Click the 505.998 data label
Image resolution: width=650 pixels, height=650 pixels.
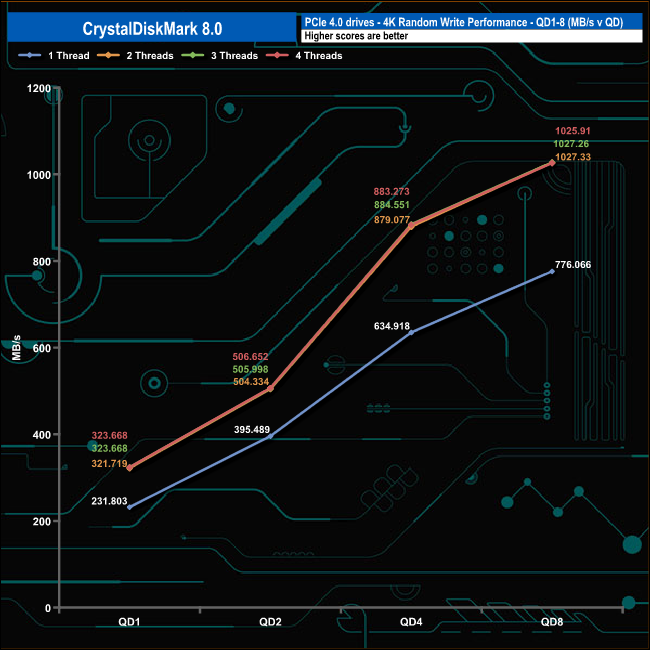click(x=250, y=369)
